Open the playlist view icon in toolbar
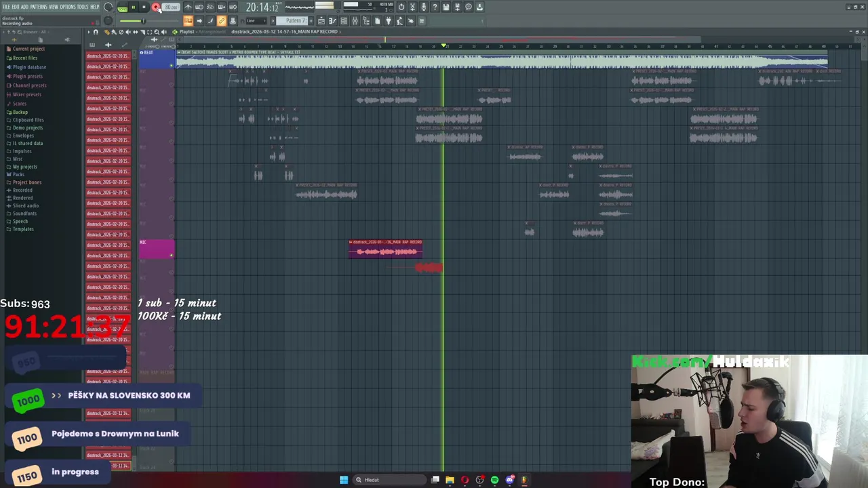 pyautogui.click(x=321, y=21)
